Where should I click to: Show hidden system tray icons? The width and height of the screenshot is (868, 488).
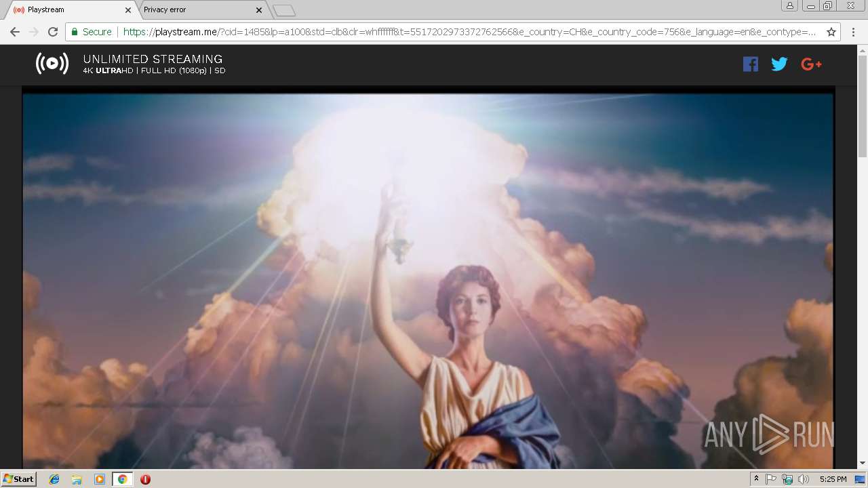(x=756, y=479)
